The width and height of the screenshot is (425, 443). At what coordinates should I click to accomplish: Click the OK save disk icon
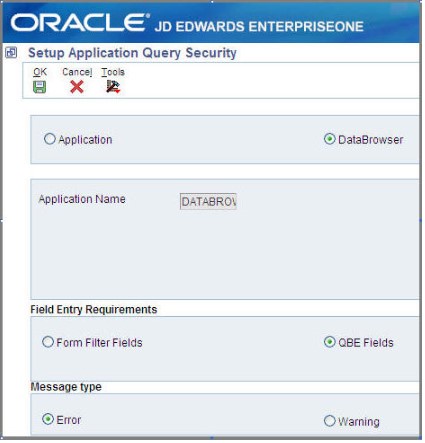click(x=40, y=87)
